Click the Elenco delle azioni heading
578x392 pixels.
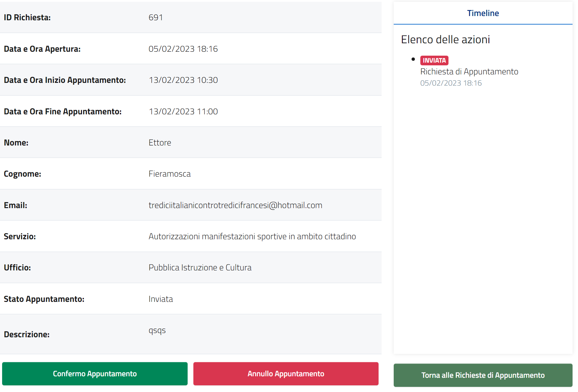click(445, 40)
